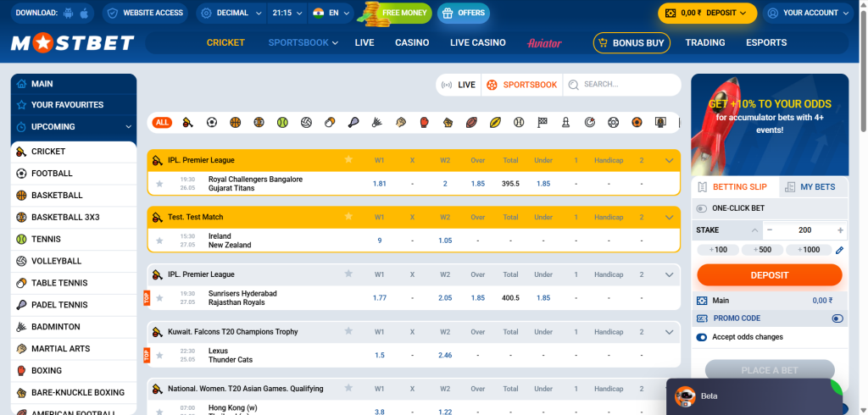Viewport: 868px width, 415px height.
Task: Select the chess pawn icon in the filter row
Action: (565, 122)
